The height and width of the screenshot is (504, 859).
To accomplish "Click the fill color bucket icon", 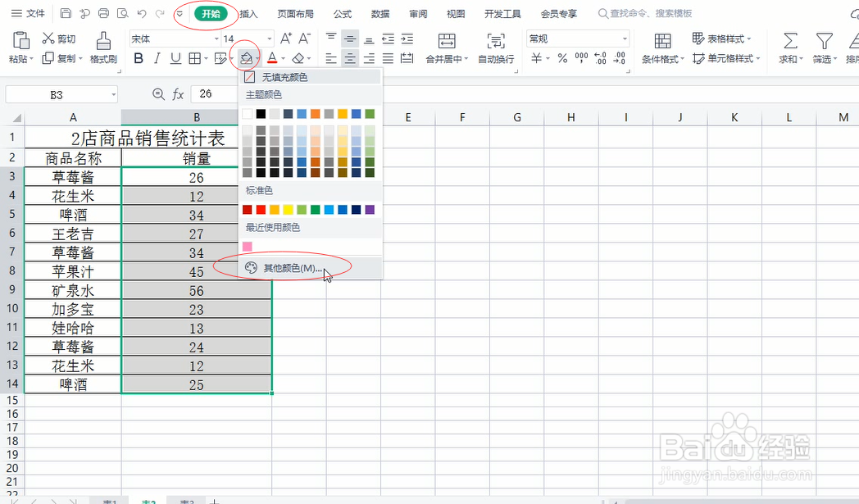I will [246, 58].
